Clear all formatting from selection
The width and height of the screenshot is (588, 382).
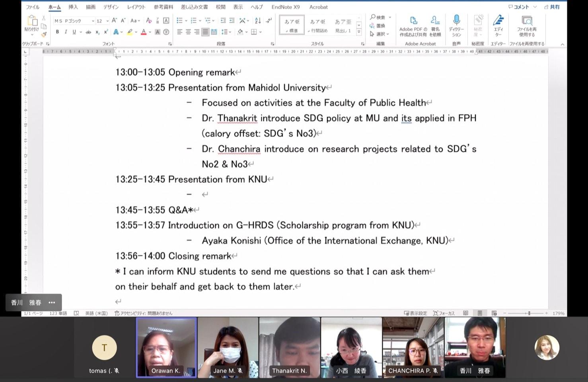click(x=149, y=20)
